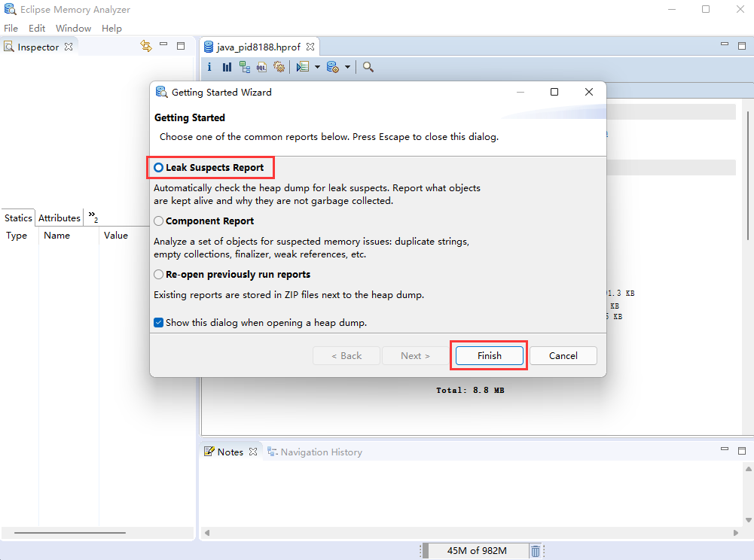Select the Leak Suspects Report radio button

159,167
